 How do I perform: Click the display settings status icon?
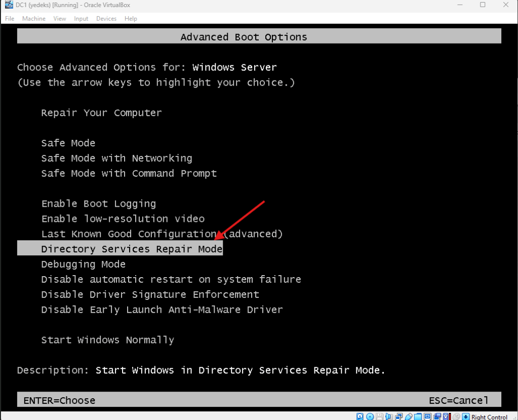pos(427,416)
